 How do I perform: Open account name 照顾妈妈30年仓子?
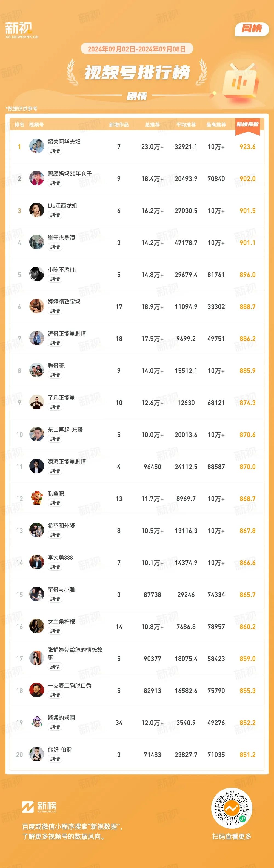click(x=70, y=174)
